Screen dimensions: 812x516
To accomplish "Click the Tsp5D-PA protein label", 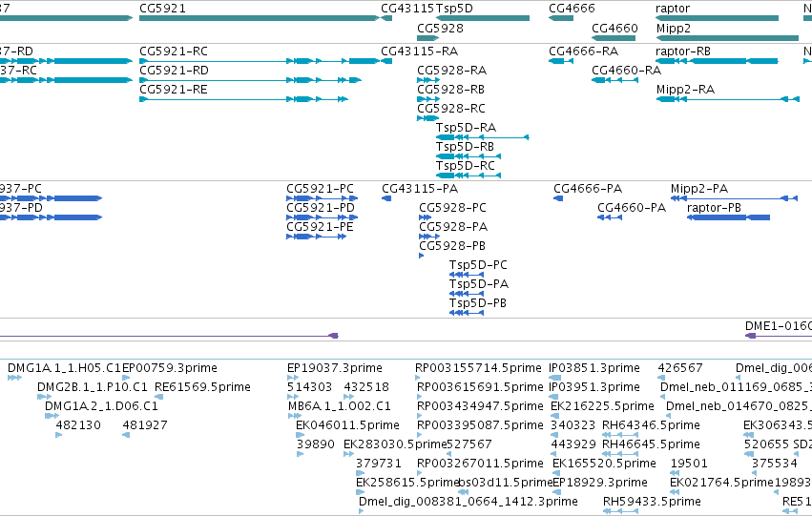I will [x=479, y=284].
